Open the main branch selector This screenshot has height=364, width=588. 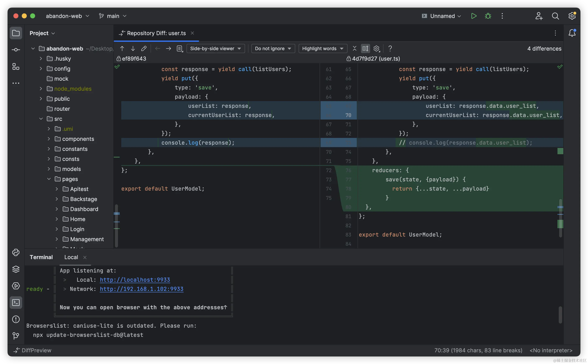(113, 16)
